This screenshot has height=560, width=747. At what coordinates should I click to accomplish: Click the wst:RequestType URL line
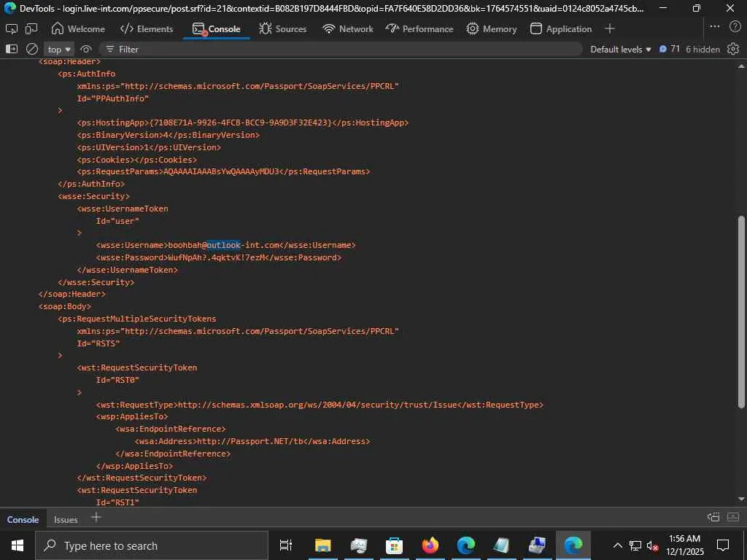(x=320, y=405)
